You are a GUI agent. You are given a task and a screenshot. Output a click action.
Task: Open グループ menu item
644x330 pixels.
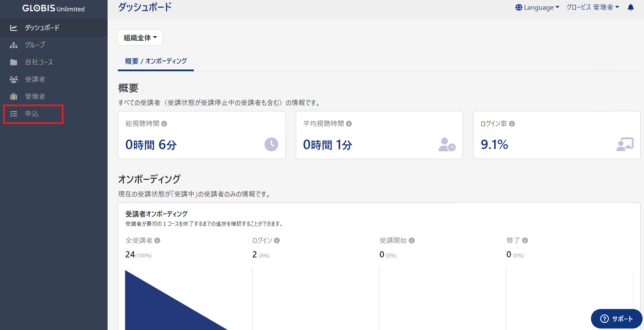[x=54, y=45]
